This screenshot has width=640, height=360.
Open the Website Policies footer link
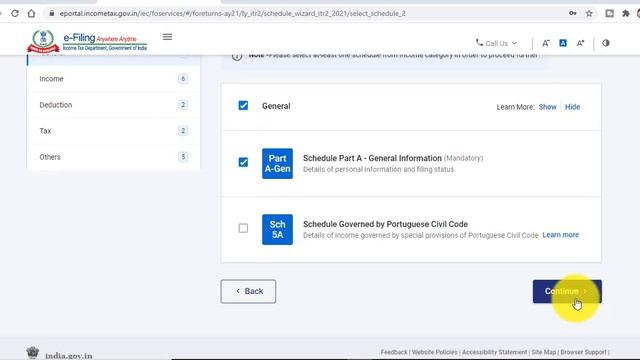[x=434, y=352]
